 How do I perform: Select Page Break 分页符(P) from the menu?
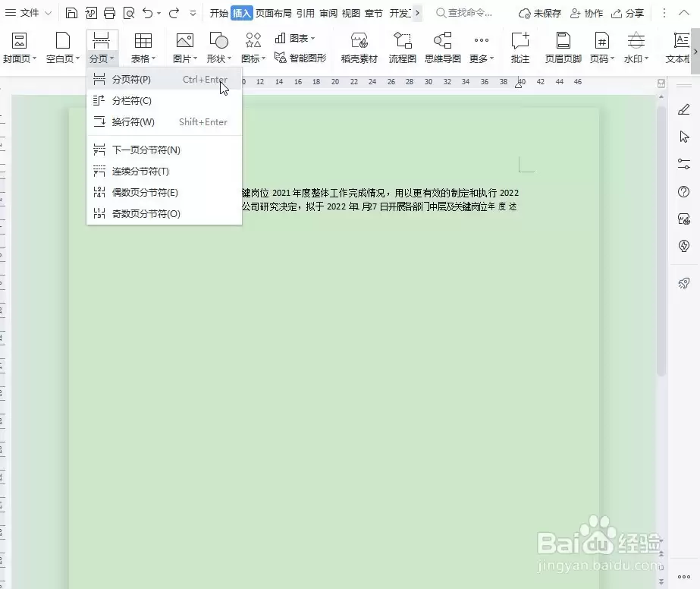pyautogui.click(x=164, y=79)
